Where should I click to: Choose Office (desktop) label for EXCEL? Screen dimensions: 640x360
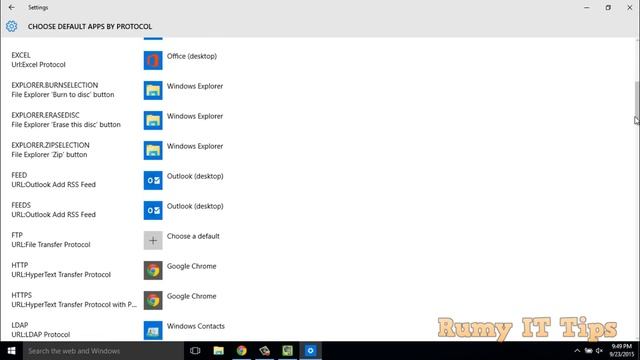tap(192, 56)
